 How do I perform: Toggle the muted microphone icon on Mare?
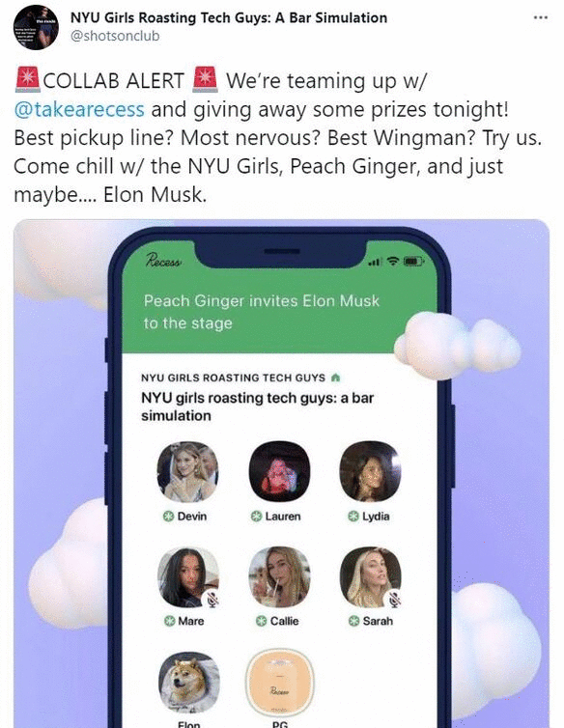click(x=212, y=599)
